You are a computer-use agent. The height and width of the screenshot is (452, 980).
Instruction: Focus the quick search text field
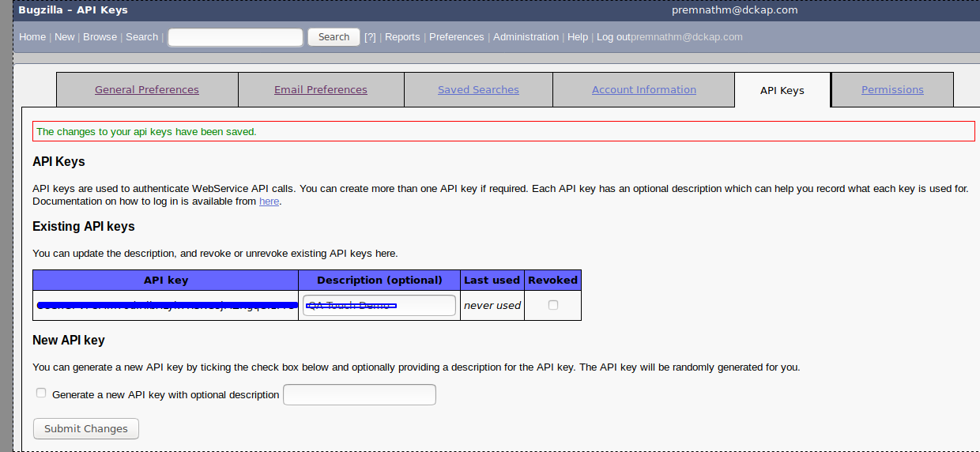click(x=236, y=37)
